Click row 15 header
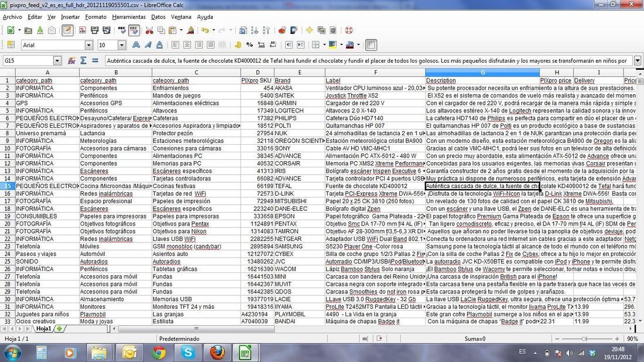The width and height of the screenshot is (644, 362). tap(8, 186)
